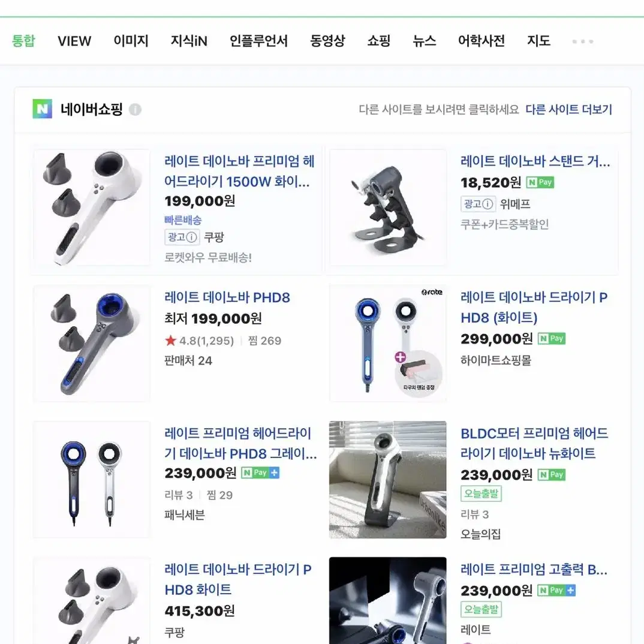Open the dryer on sofa product thumbnail

388,480
